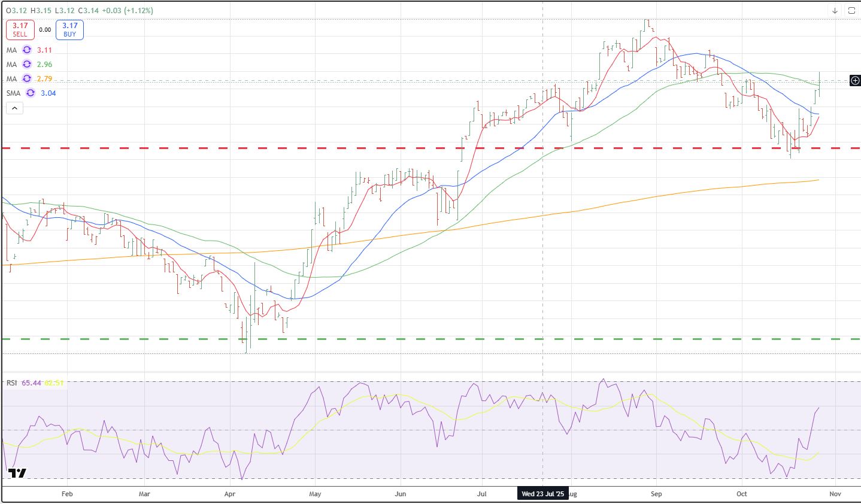Enter fullscreen mode with the frame icon
The height and width of the screenshot is (504, 861).
tap(851, 11)
